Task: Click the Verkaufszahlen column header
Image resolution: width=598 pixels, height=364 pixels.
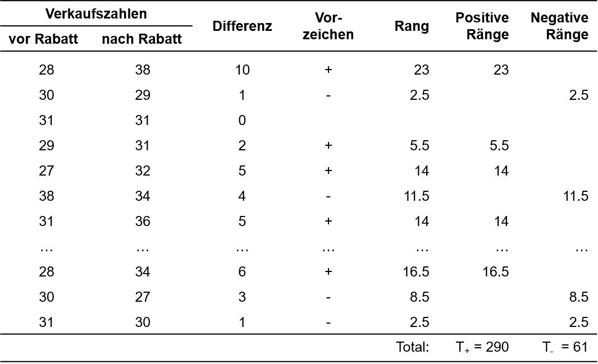Action: pos(96,13)
